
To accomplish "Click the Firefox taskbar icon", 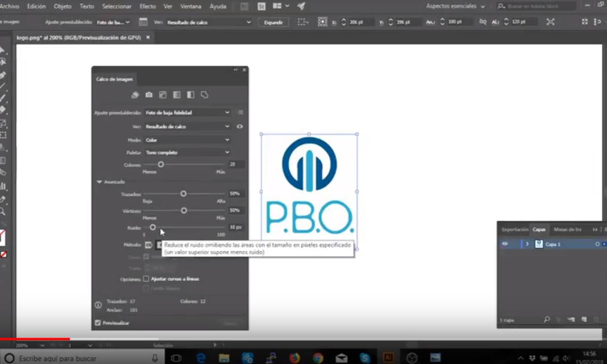I will pyautogui.click(x=294, y=358).
